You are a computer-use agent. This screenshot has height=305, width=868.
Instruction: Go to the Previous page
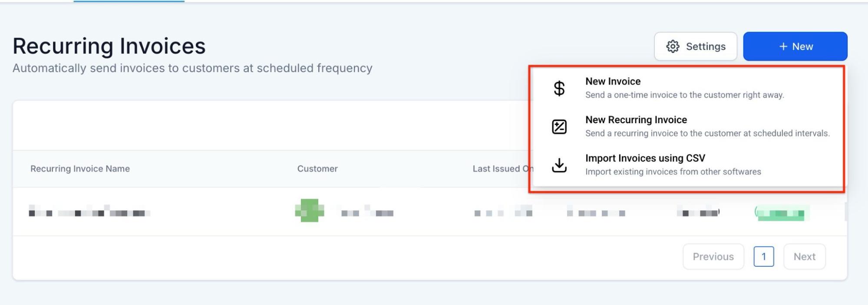tap(713, 257)
